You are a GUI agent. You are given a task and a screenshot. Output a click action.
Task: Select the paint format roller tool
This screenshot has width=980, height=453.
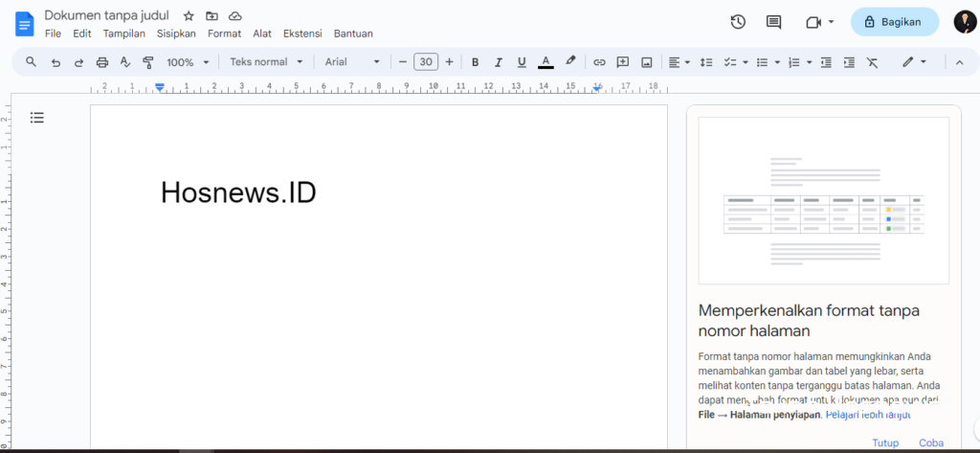pos(148,62)
